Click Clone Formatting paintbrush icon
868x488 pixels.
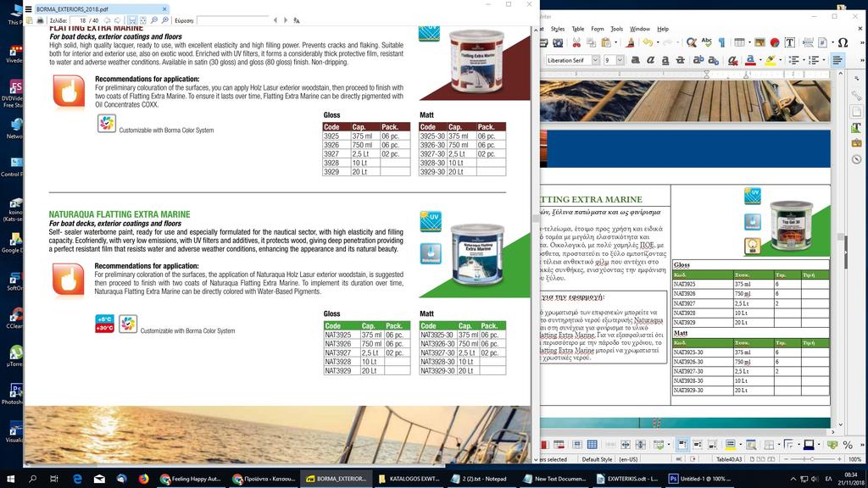[x=630, y=42]
